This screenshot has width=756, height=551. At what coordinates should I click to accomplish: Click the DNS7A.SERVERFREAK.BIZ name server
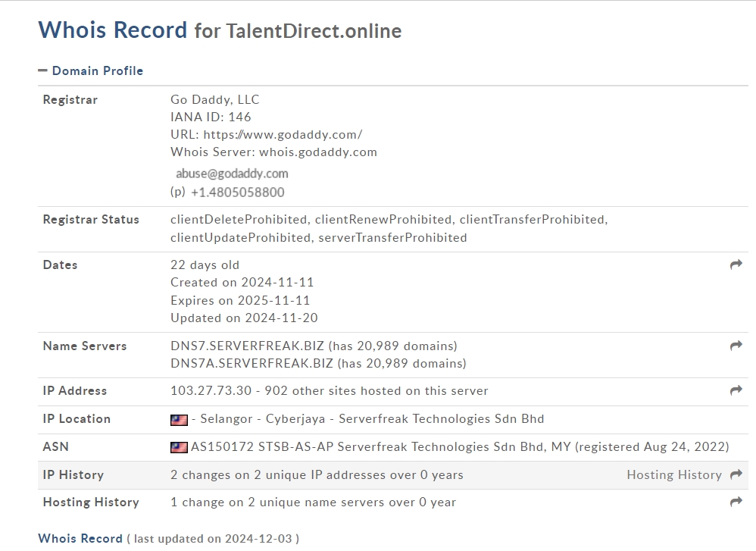(251, 363)
